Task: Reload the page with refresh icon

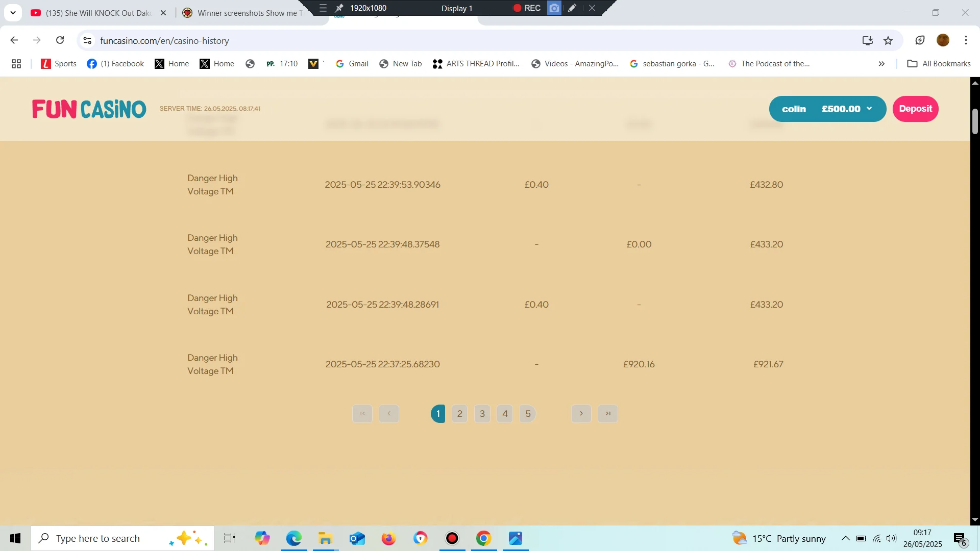Action: pos(60,40)
